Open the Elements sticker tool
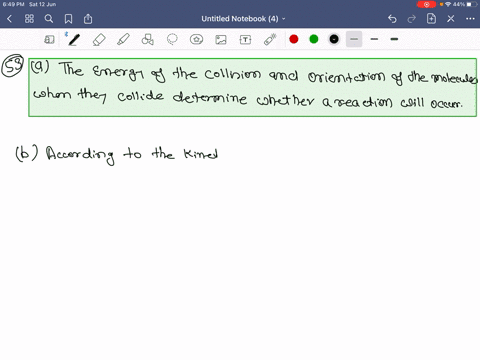 point(196,39)
